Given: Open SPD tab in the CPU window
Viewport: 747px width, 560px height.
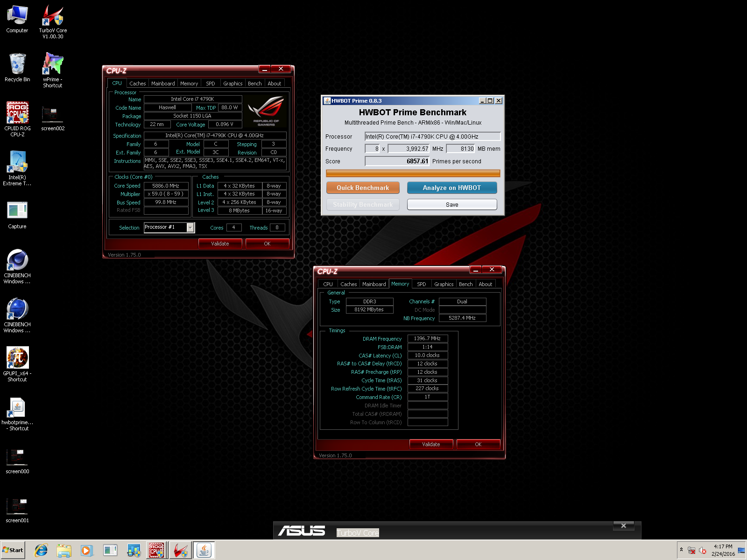Looking at the screenshot, I should tap(211, 84).
